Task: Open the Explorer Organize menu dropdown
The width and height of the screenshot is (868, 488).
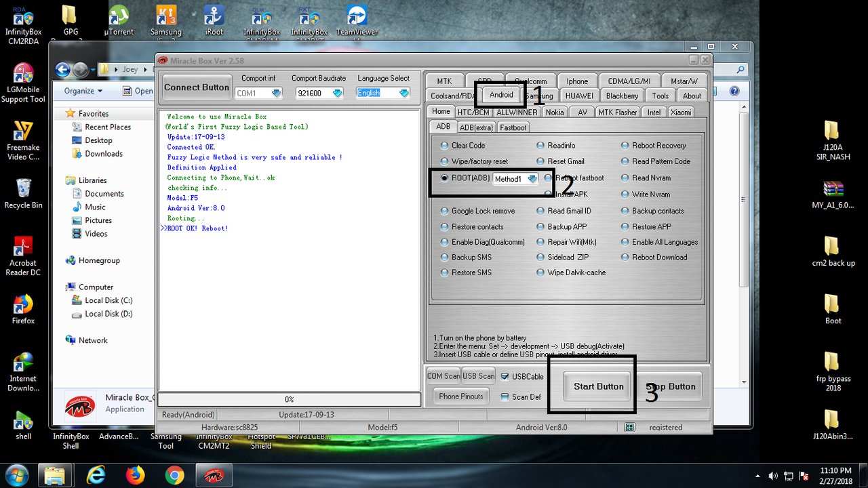Action: coord(83,91)
